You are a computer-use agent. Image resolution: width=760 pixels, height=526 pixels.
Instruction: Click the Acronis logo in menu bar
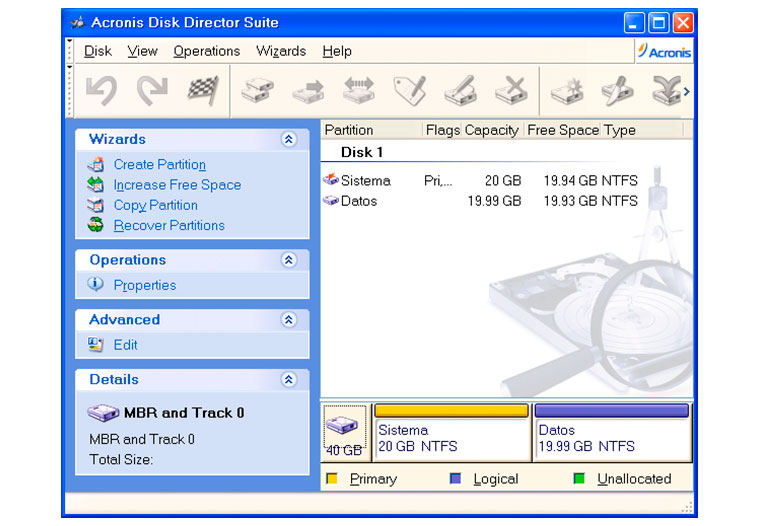pos(664,51)
